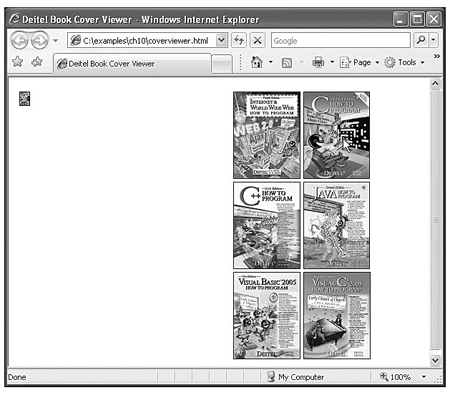Open the recent pages dropdown arrow
This screenshot has height=395, width=450.
pyautogui.click(x=55, y=41)
